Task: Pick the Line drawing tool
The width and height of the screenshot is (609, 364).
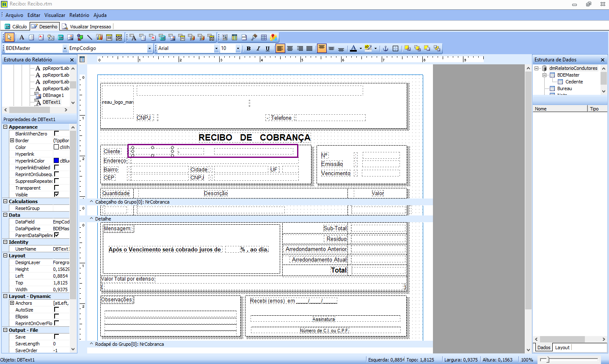Action: click(90, 37)
